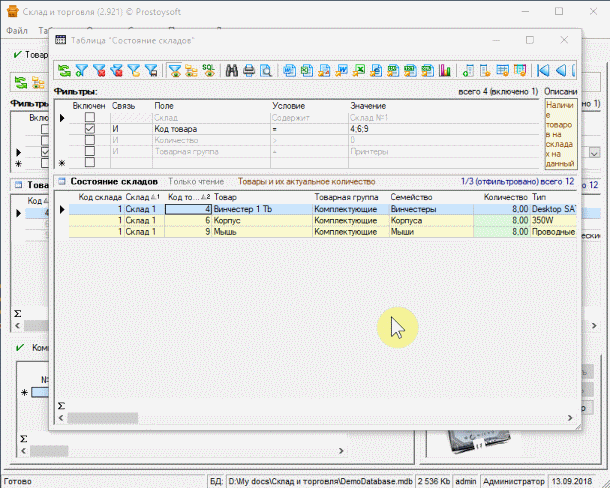Jump to first record arrow icon
Image resolution: width=610 pixels, height=488 pixels.
point(543,70)
